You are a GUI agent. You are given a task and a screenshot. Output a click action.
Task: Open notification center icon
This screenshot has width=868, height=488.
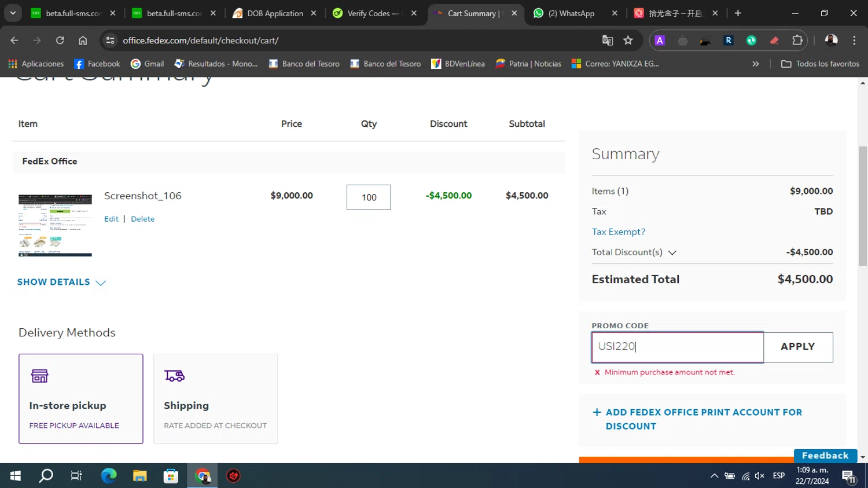tap(849, 476)
